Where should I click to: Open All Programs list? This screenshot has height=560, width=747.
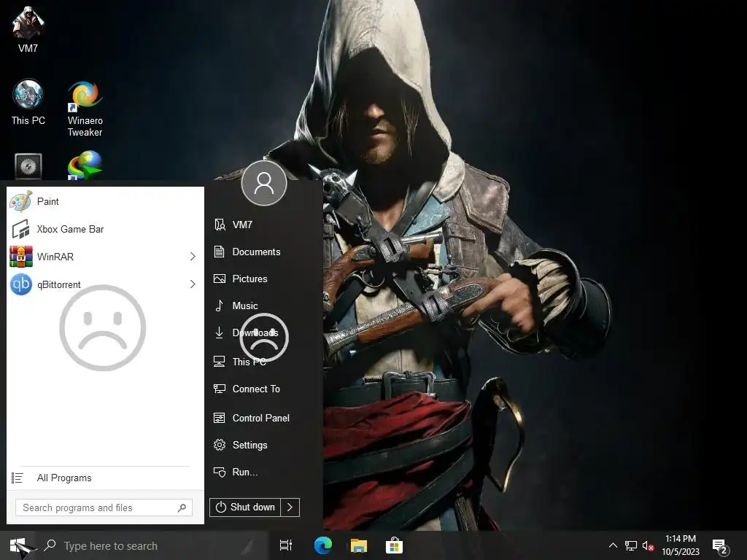105,478
